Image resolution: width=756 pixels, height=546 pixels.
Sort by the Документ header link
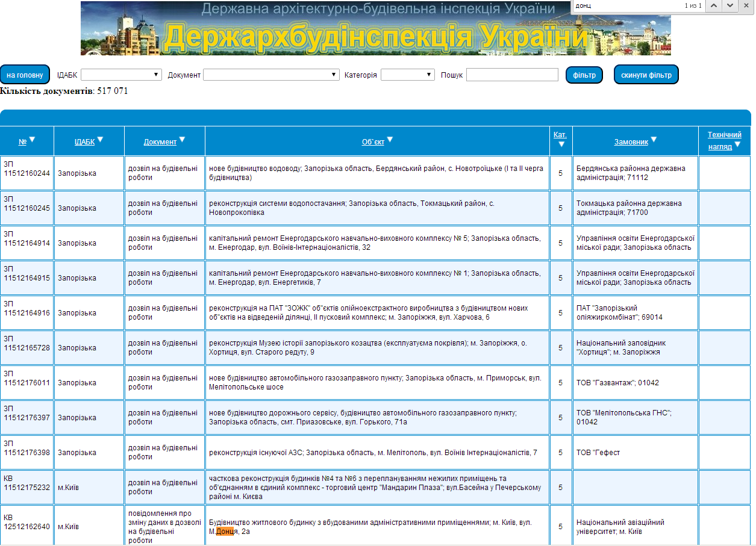click(160, 142)
